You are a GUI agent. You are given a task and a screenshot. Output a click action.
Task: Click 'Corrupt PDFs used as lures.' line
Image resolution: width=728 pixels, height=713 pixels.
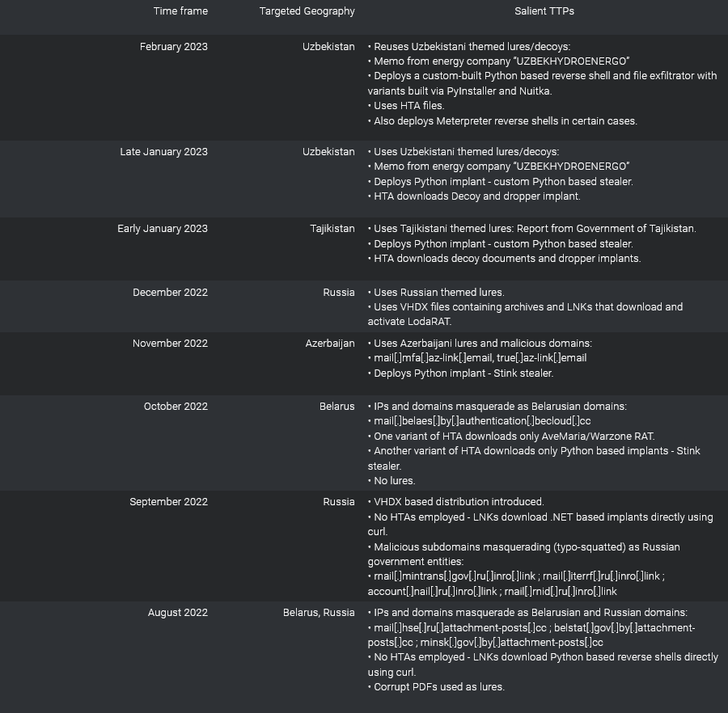pos(436,687)
